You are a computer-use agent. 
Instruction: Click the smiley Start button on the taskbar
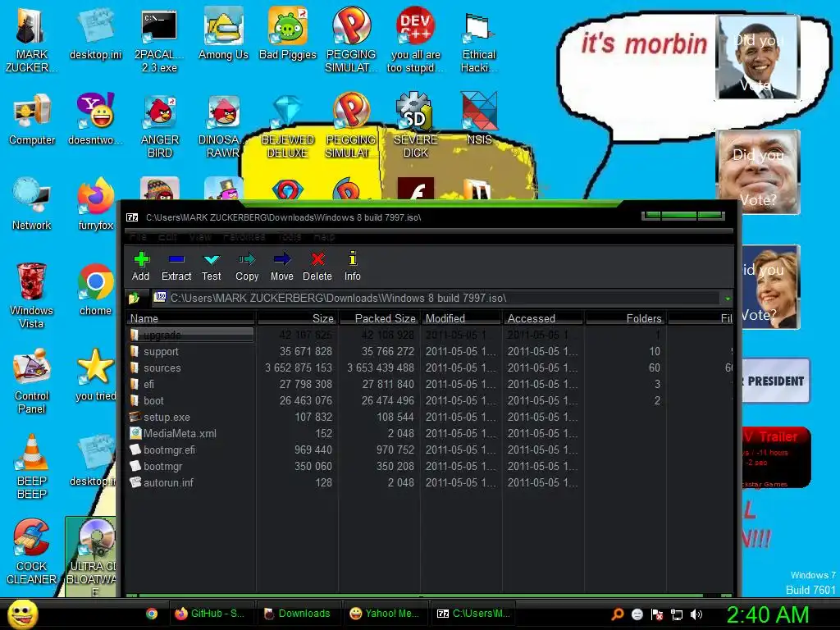(x=22, y=614)
